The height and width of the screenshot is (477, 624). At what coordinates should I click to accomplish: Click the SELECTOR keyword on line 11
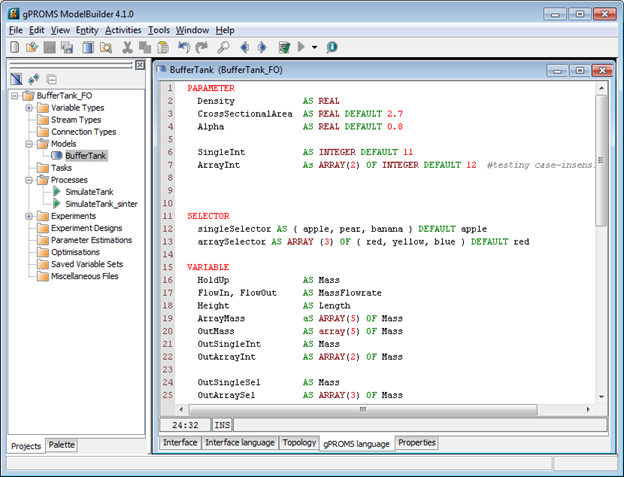(208, 216)
